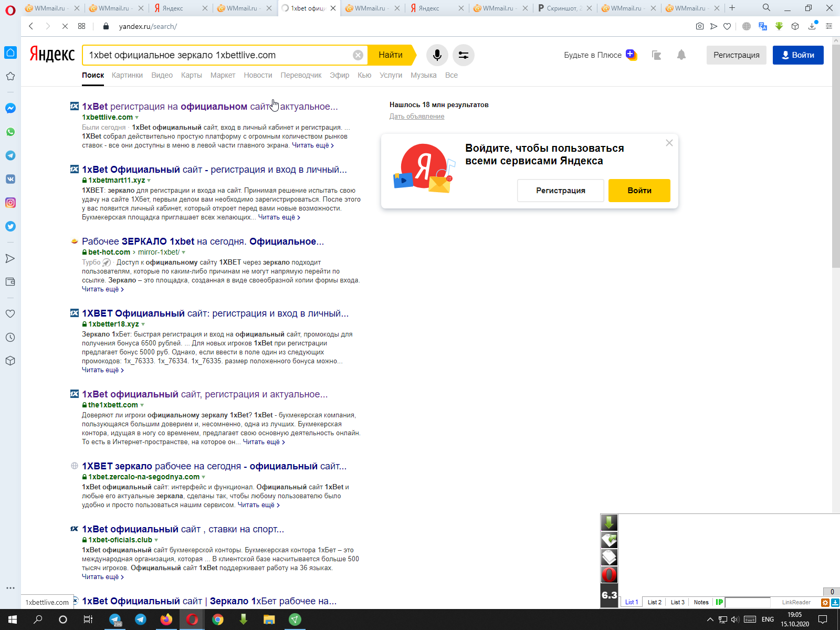Switch to Картинки search tab

coord(127,75)
